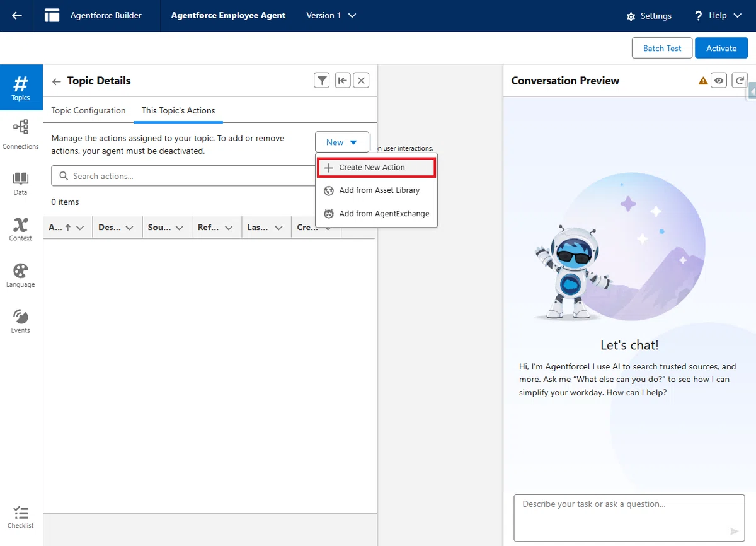Click the 0 items count text

pyautogui.click(x=65, y=202)
